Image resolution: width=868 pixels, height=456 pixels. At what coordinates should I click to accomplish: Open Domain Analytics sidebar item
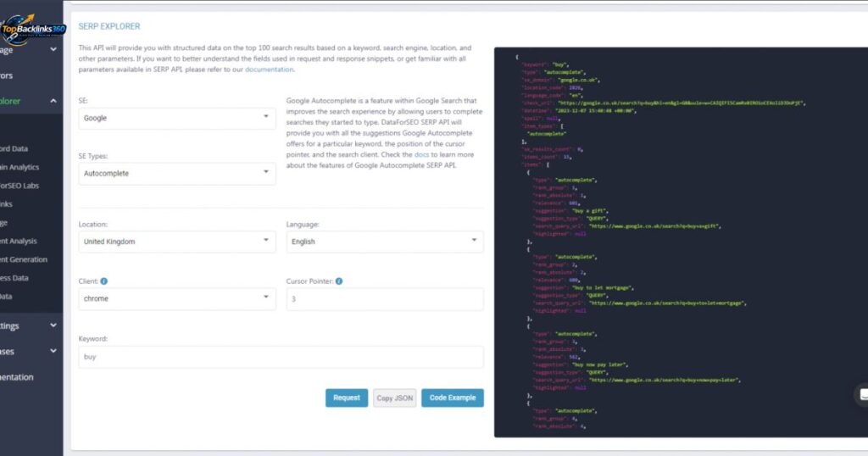coord(20,167)
